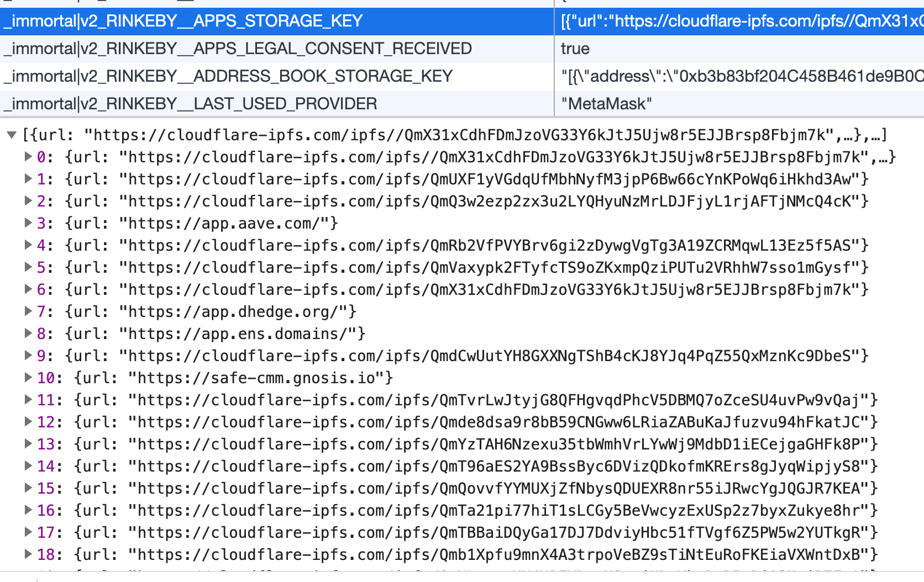Image resolution: width=924 pixels, height=582 pixels.
Task: Expand array entry 15 triangle
Action: (28, 488)
